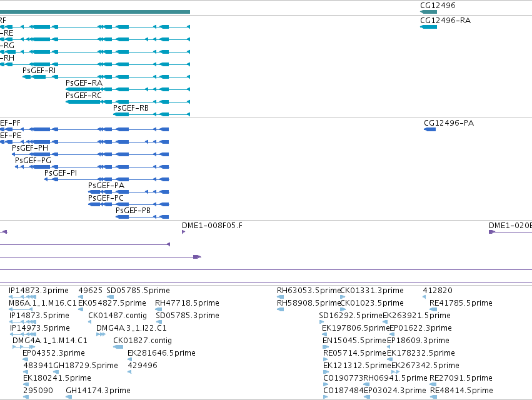
Task: Click the EK281646.5prime EST label
Action: (x=161, y=353)
